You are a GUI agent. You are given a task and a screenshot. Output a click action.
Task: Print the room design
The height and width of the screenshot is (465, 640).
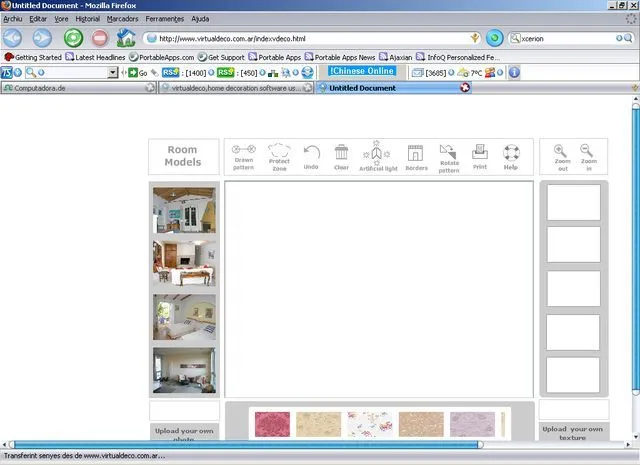coord(480,157)
